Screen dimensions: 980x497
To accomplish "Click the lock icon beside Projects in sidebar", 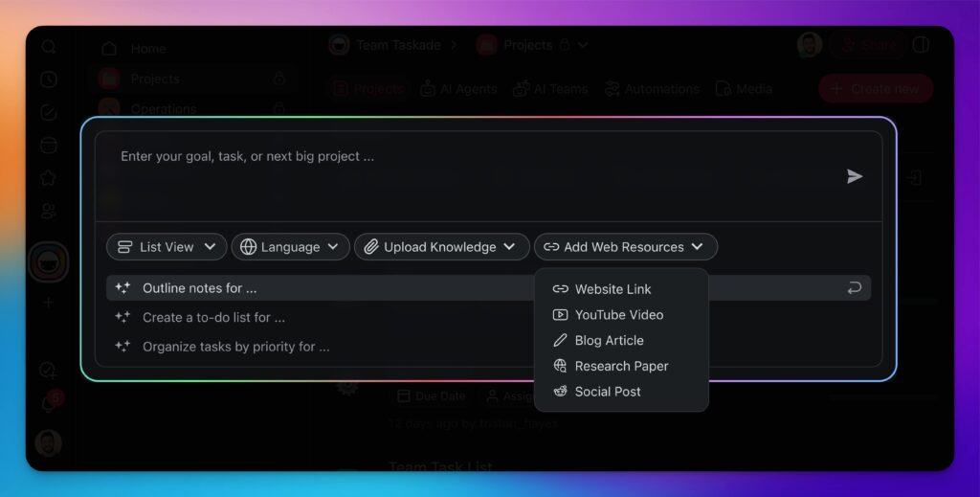I will (x=278, y=79).
